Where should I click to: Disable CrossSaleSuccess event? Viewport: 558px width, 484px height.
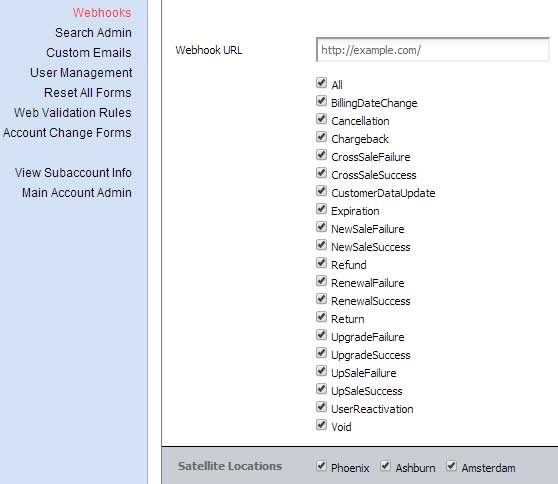pyautogui.click(x=321, y=173)
